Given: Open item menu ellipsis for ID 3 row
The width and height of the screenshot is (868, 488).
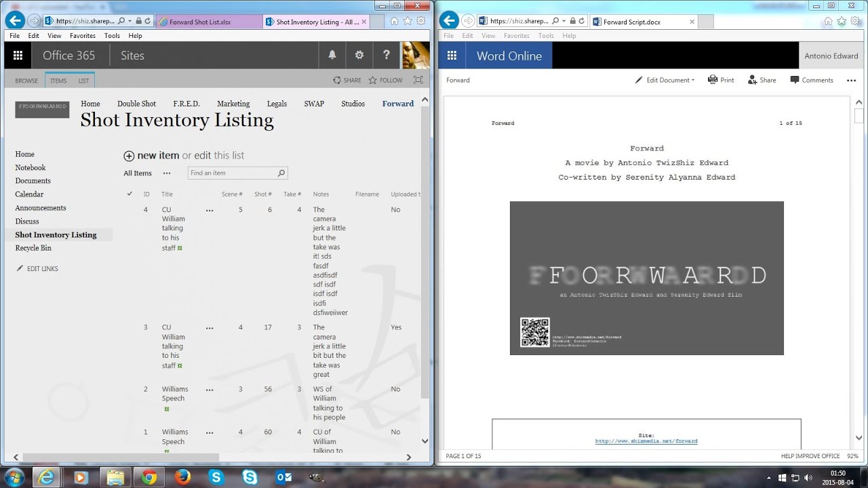Looking at the screenshot, I should click(210, 327).
